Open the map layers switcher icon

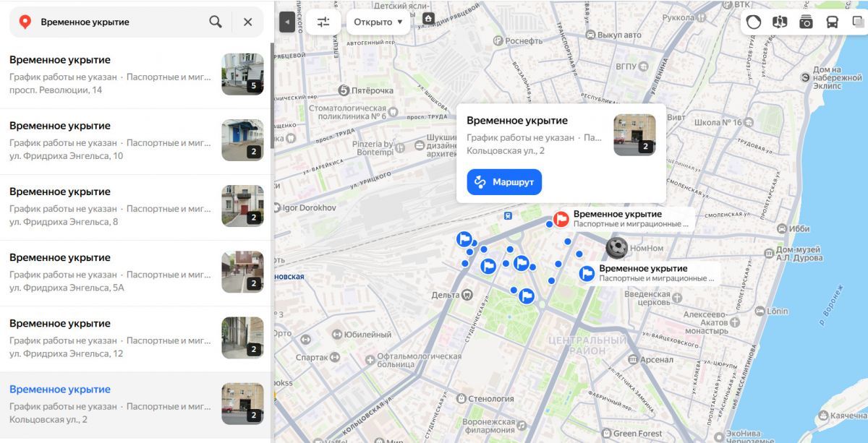click(858, 22)
